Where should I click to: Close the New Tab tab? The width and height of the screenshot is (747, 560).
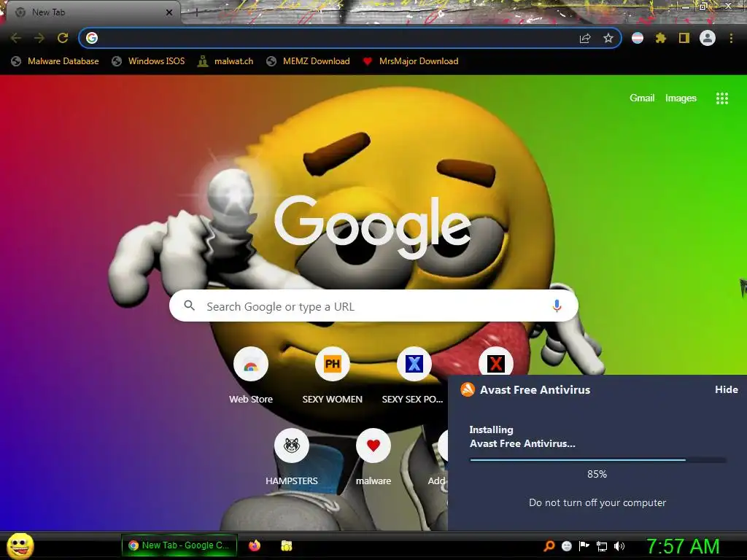pos(169,12)
